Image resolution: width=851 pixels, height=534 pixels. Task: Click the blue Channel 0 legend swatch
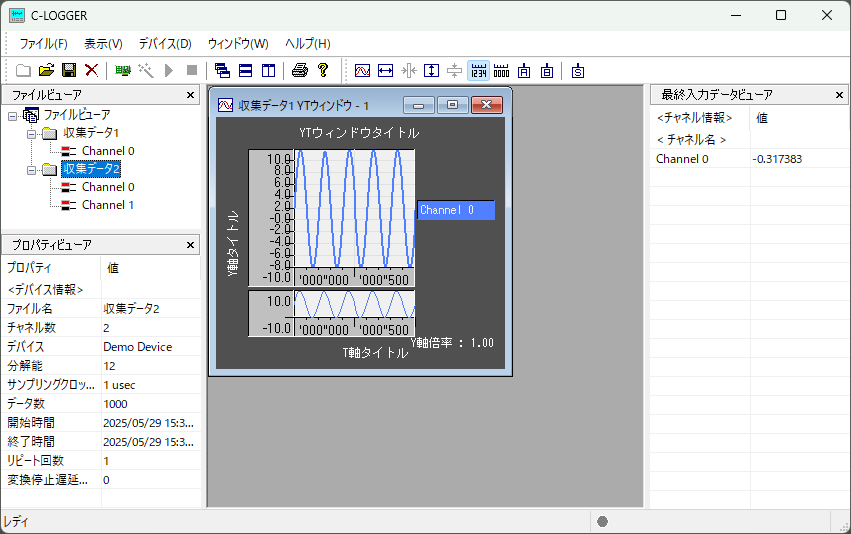455,210
